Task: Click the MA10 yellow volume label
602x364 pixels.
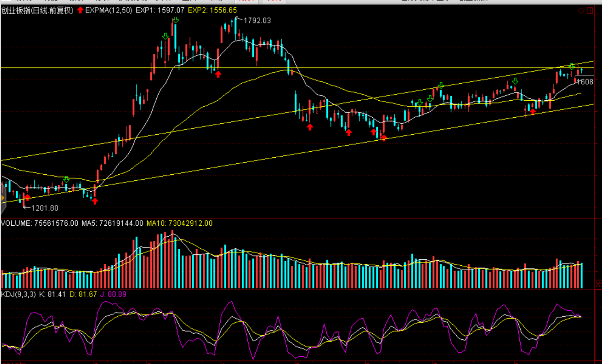Action: coord(179,223)
